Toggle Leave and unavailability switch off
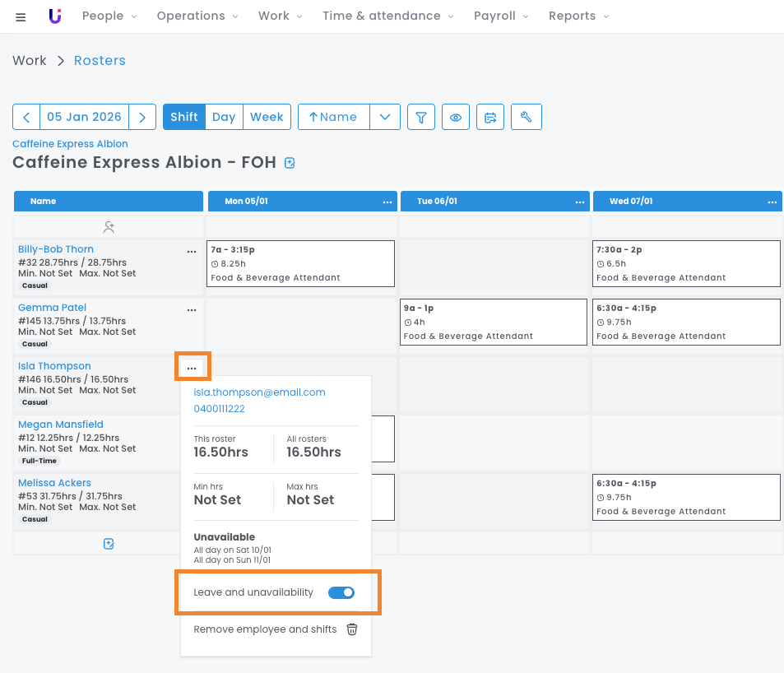 (x=341, y=592)
